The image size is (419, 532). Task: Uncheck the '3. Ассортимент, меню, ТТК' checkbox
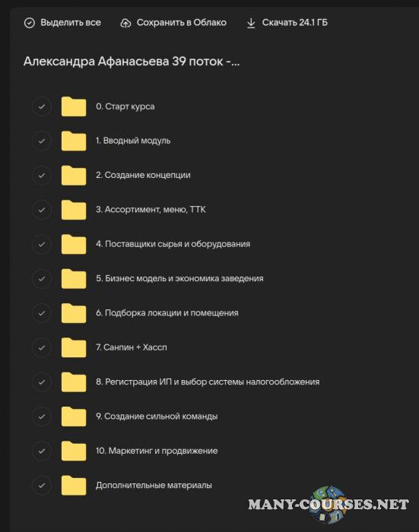click(x=42, y=210)
